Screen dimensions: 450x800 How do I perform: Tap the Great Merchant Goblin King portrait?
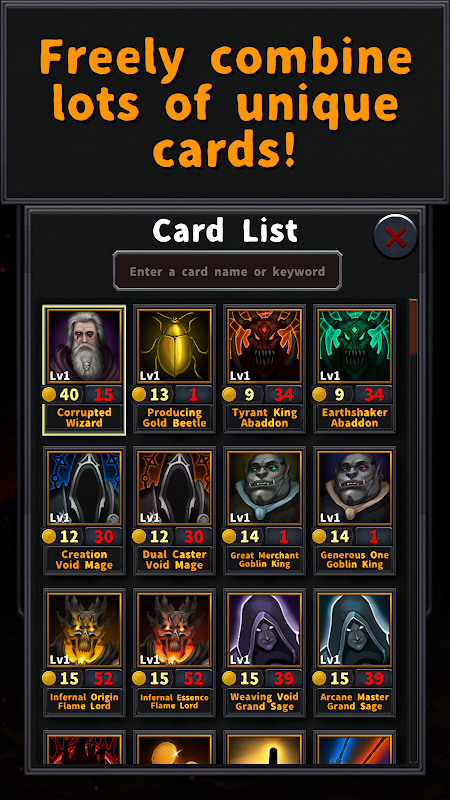(x=264, y=488)
